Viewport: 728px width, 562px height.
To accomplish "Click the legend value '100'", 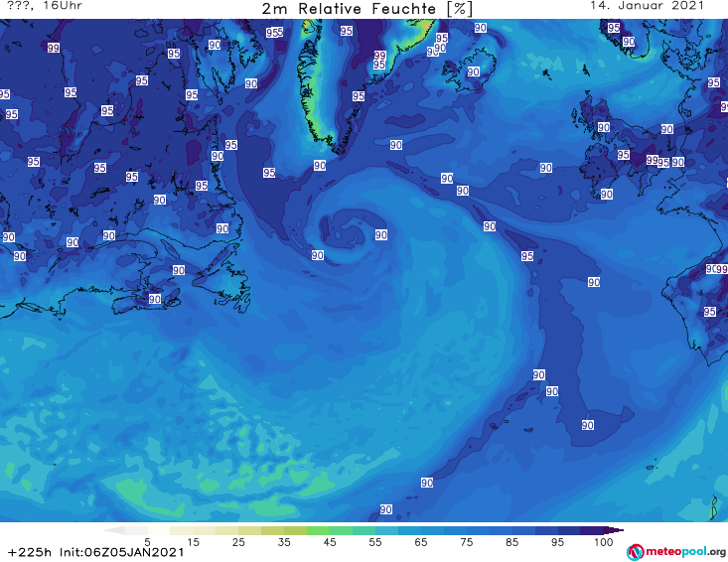I will (604, 541).
